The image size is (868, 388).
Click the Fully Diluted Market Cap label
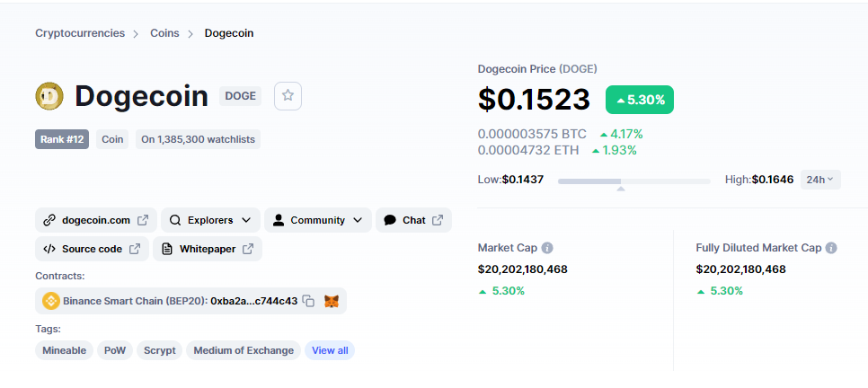758,248
